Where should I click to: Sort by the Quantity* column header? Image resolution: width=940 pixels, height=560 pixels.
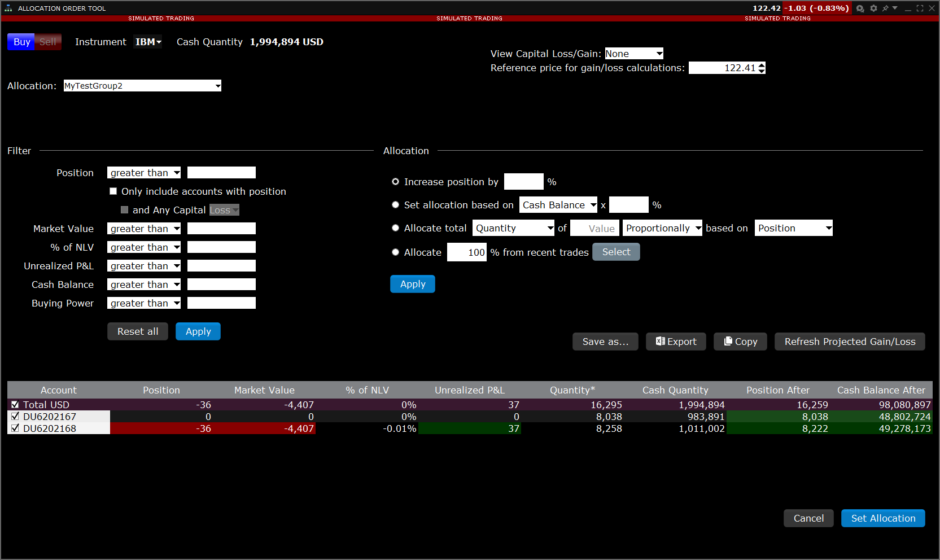coord(572,390)
